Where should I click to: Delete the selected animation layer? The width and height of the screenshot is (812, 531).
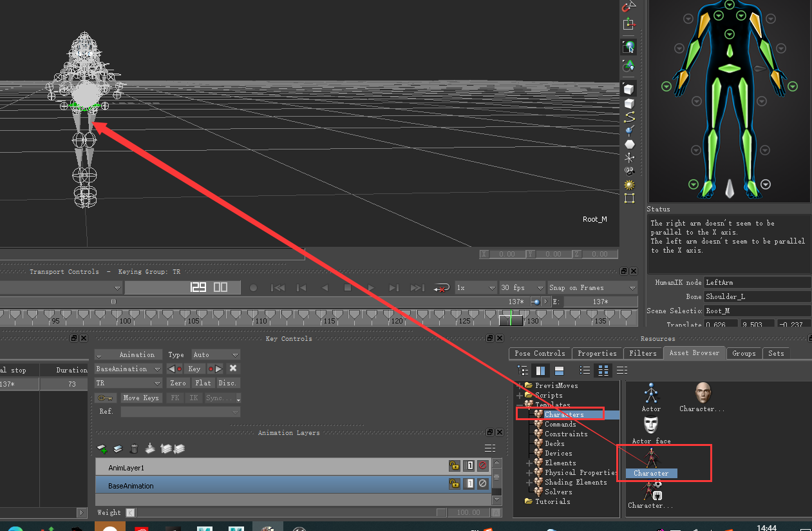pos(133,449)
